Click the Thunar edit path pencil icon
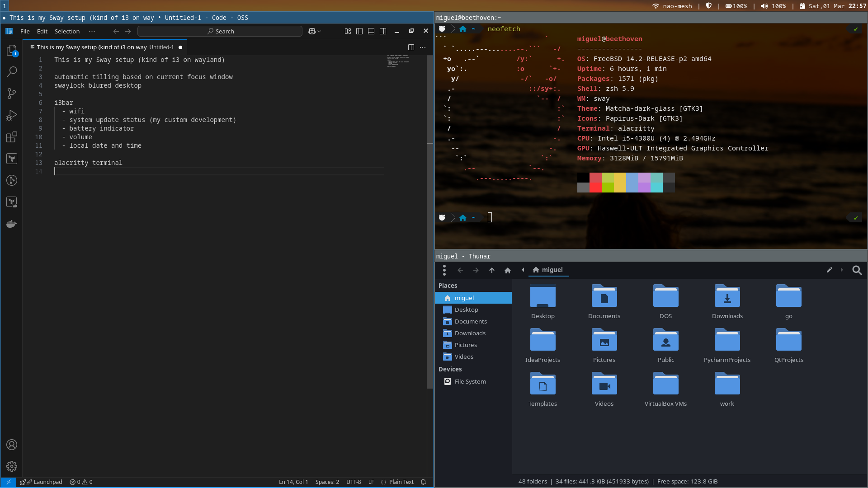868x488 pixels. click(x=829, y=270)
